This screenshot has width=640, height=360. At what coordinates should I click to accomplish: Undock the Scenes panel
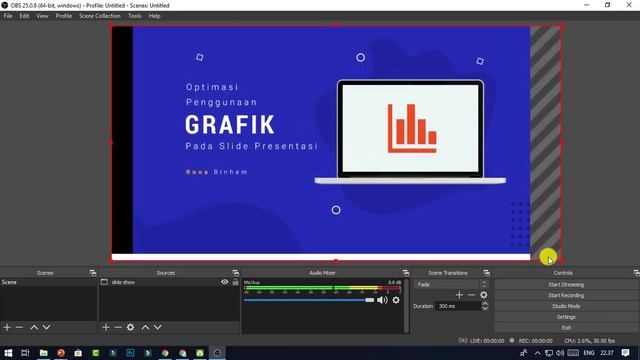93,273
